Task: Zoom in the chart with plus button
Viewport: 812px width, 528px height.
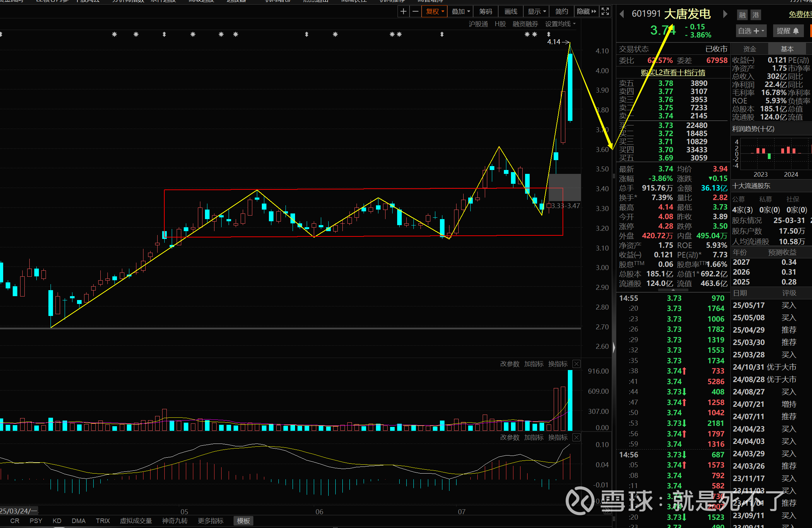Action: [x=403, y=11]
